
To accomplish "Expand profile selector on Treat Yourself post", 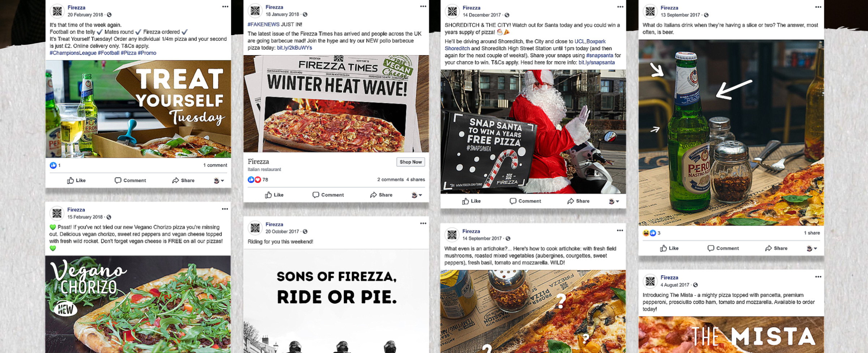I will 219,180.
